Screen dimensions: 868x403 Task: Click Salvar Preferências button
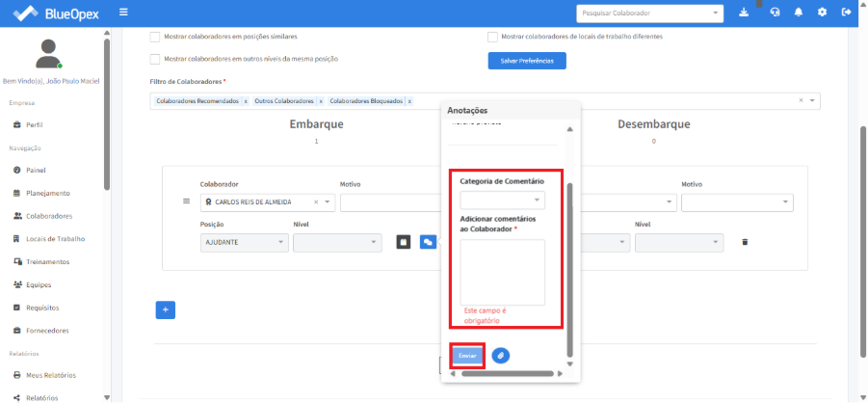tap(527, 61)
